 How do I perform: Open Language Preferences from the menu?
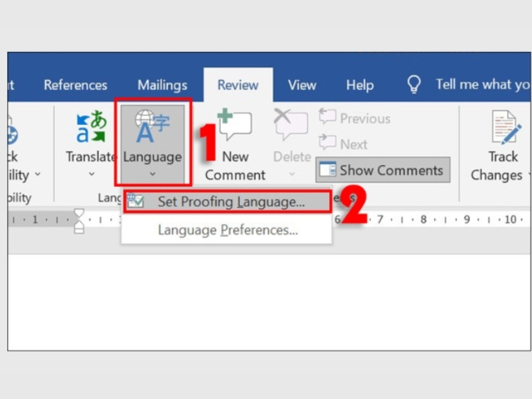click(227, 230)
